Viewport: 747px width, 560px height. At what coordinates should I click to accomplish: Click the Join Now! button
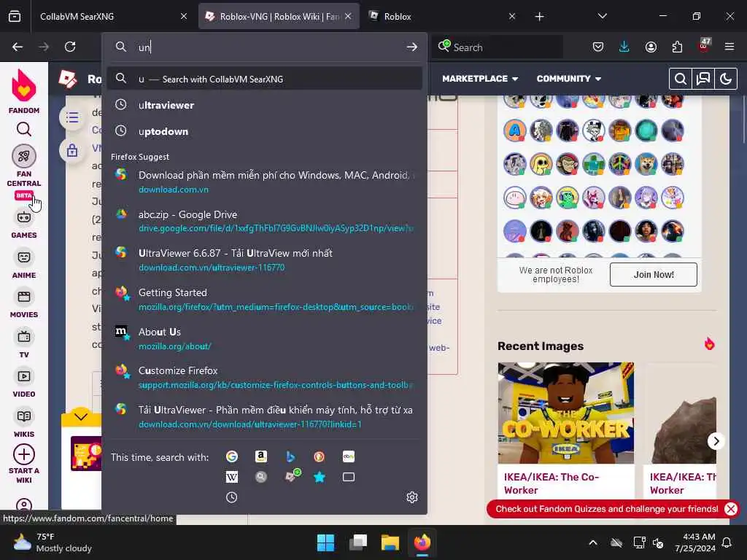(x=653, y=275)
